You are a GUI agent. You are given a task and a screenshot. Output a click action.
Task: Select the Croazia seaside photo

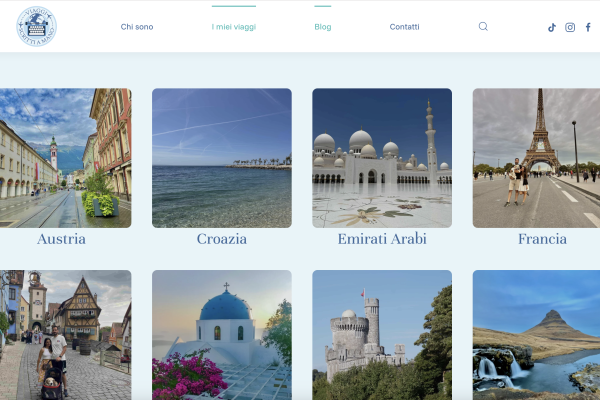click(x=221, y=158)
